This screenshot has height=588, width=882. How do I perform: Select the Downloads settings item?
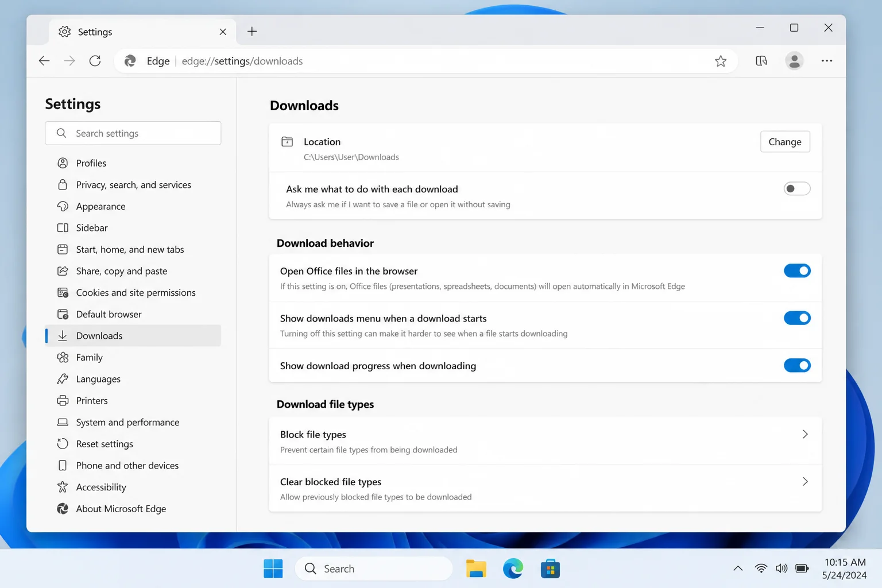click(x=133, y=335)
